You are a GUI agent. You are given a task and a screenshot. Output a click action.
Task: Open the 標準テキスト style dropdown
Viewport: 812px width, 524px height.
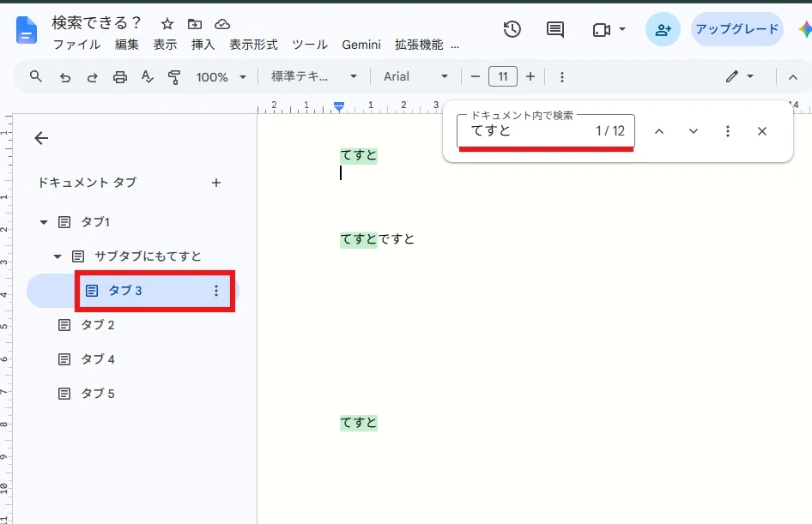pyautogui.click(x=314, y=76)
